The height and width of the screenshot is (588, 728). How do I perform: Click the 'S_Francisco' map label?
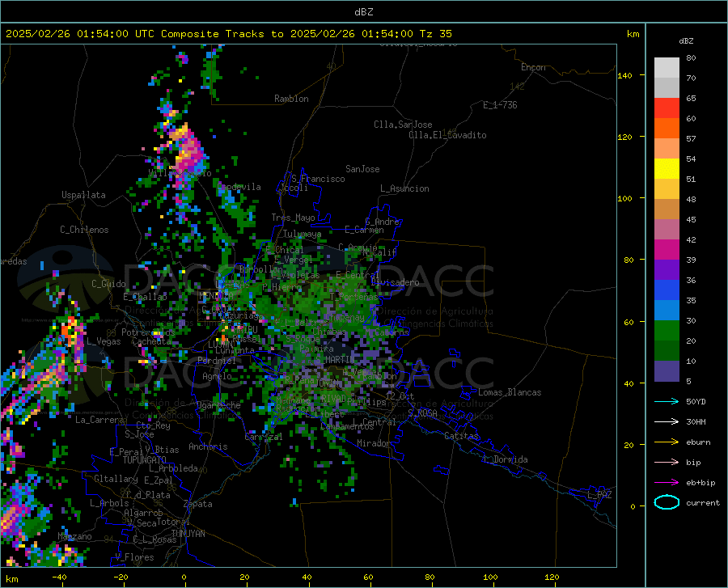click(x=318, y=179)
